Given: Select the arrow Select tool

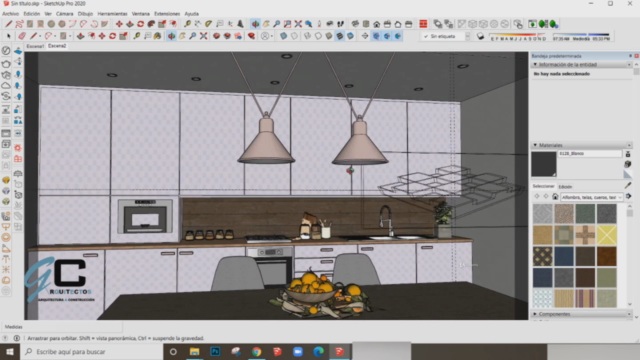Looking at the screenshot, I should click(x=8, y=36).
